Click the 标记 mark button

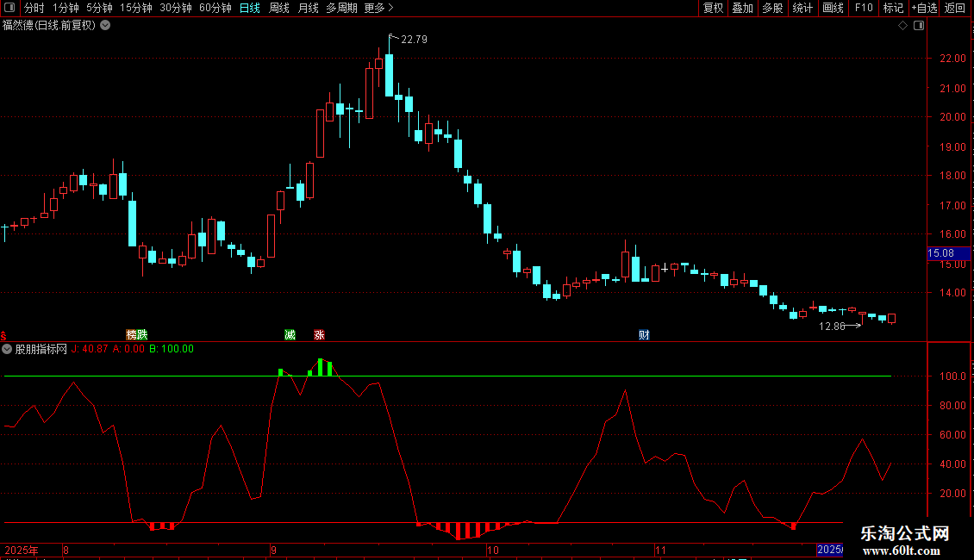893,8
